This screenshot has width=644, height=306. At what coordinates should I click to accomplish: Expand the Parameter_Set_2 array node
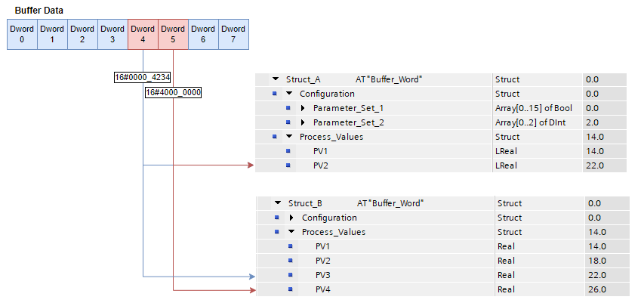[303, 122]
